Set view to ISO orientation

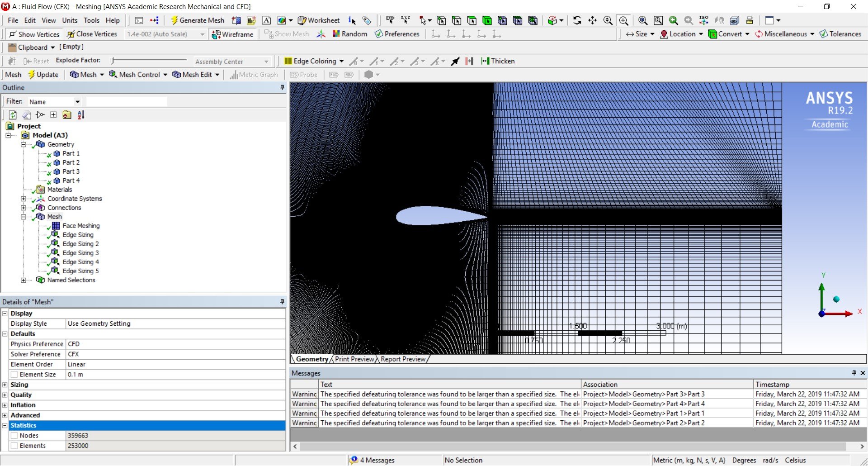click(704, 20)
